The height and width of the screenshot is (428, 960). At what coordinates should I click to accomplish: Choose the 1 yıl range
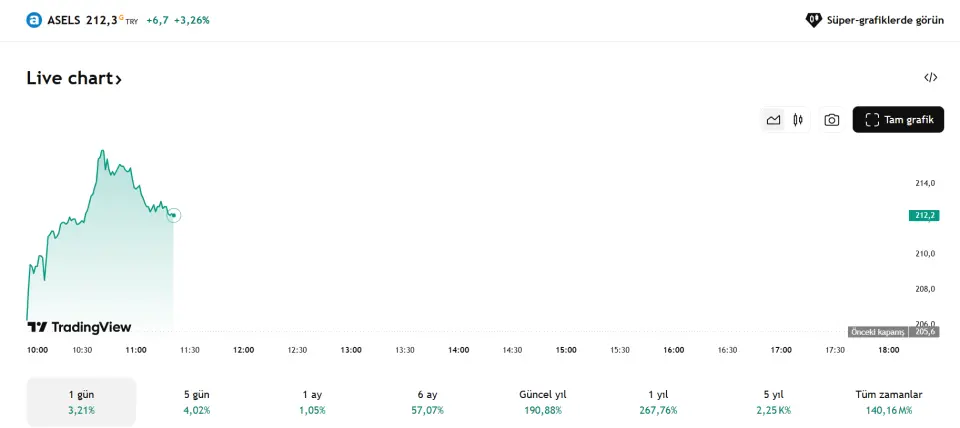pos(658,402)
